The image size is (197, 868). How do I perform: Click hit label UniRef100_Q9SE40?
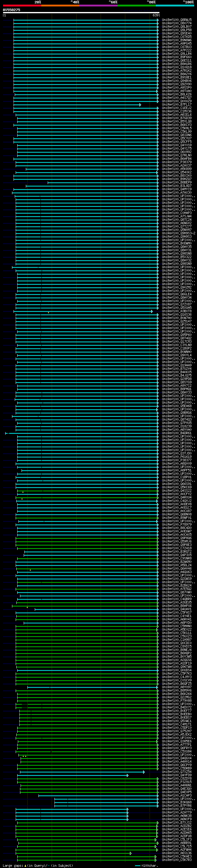point(177,33)
